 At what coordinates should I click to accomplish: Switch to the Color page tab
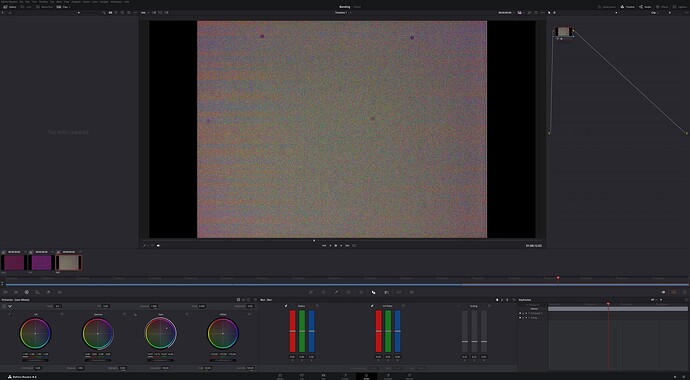pyautogui.click(x=366, y=376)
